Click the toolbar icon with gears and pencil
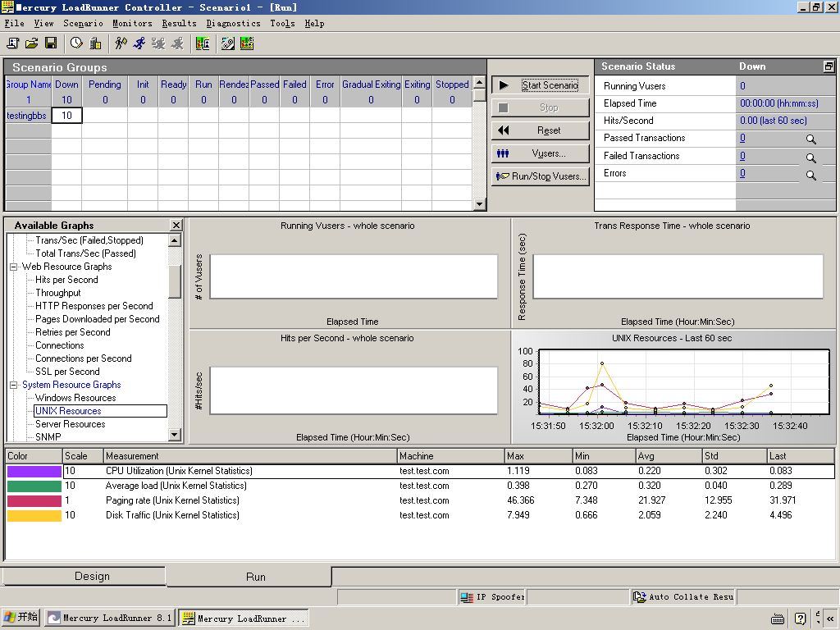The height and width of the screenshot is (630, 840). click(x=228, y=43)
